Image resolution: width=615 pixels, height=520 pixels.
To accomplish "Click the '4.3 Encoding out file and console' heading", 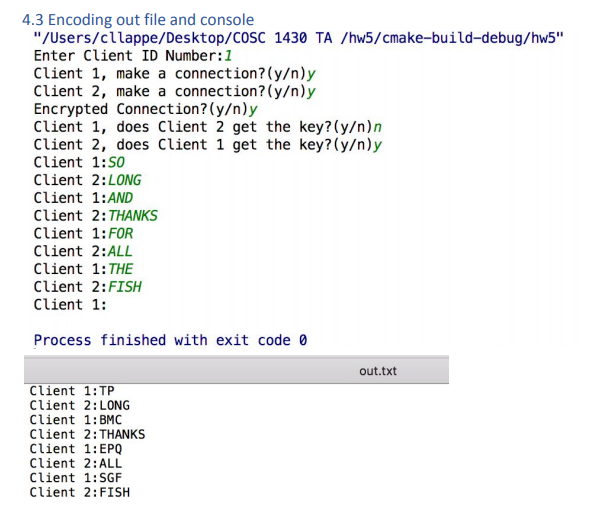I will pos(138,20).
